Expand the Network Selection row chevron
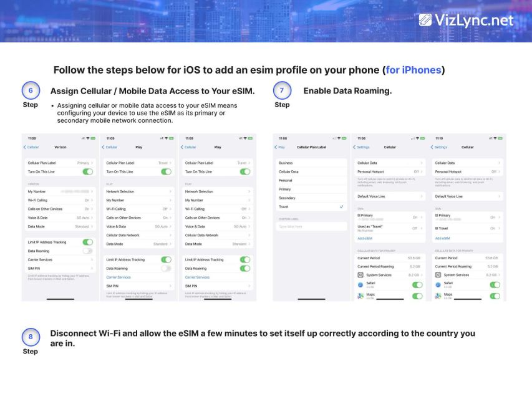 pyautogui.click(x=172, y=191)
